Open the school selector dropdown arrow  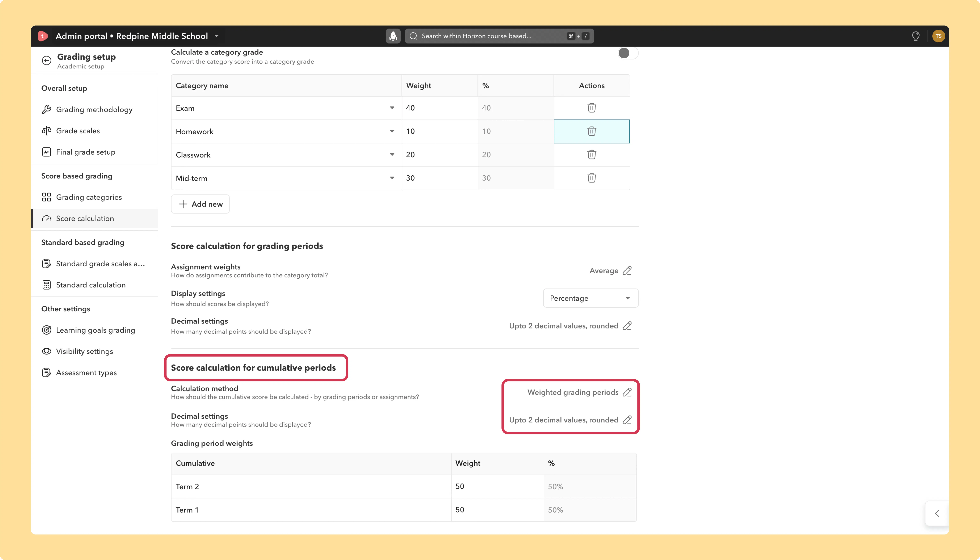(x=217, y=36)
